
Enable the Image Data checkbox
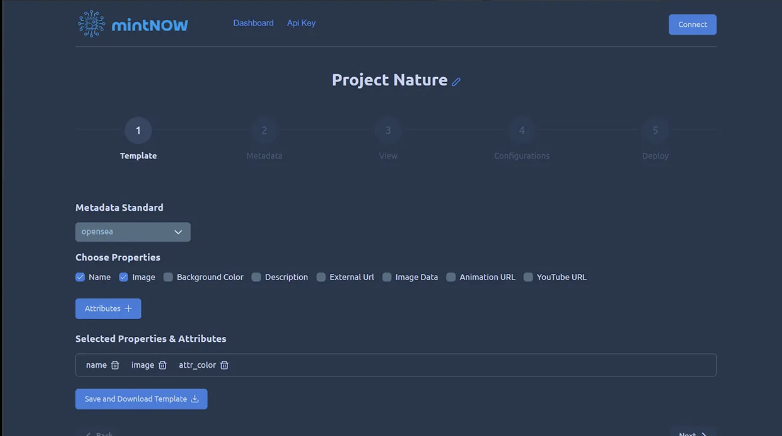(x=387, y=277)
